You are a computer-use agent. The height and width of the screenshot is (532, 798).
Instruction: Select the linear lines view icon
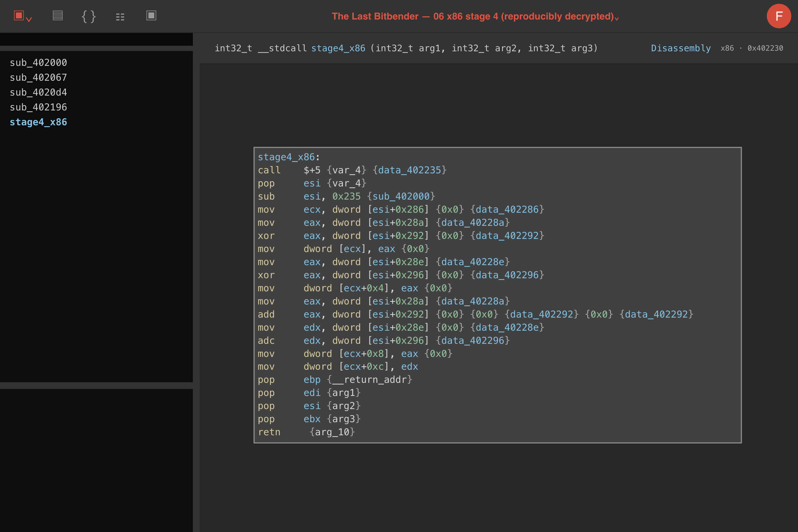(58, 16)
